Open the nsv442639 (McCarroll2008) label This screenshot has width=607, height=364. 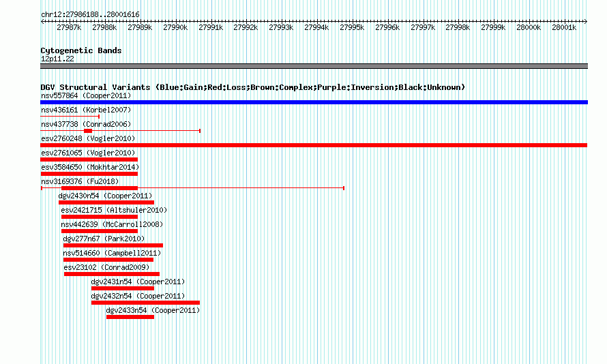[x=112, y=224]
